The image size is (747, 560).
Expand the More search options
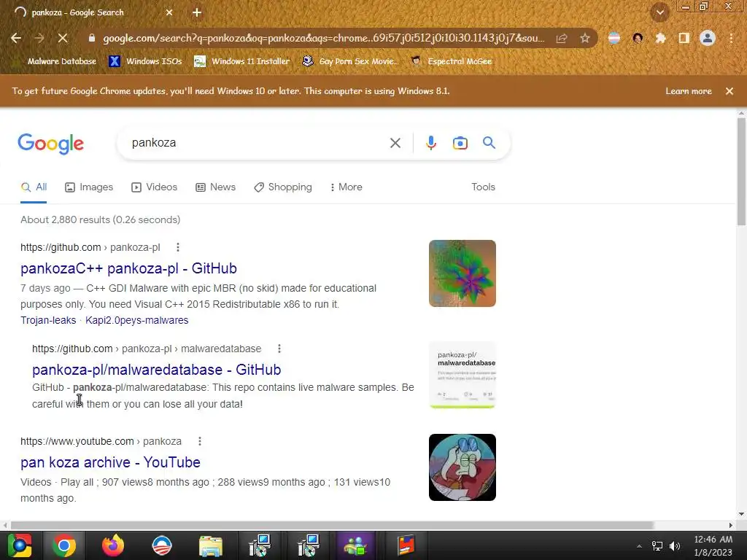(347, 187)
